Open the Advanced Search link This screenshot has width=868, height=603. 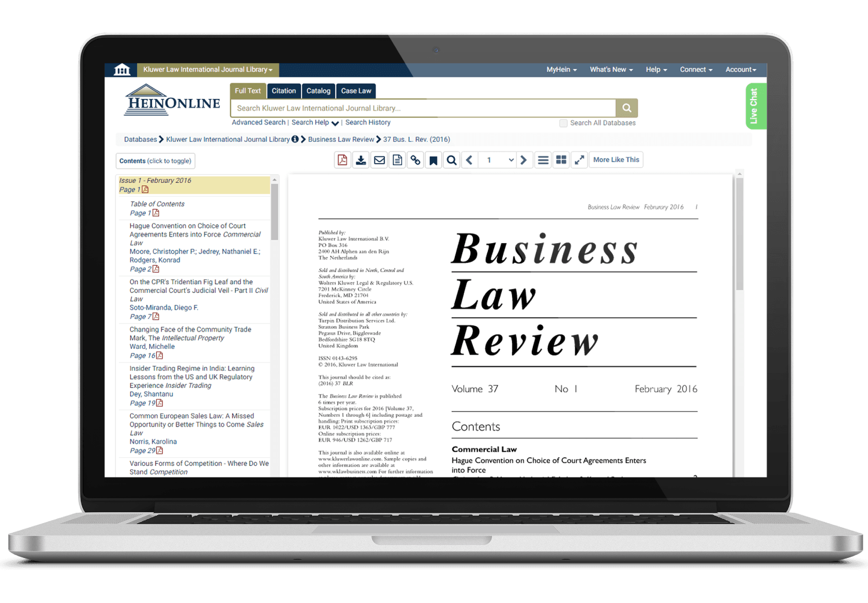tap(259, 123)
